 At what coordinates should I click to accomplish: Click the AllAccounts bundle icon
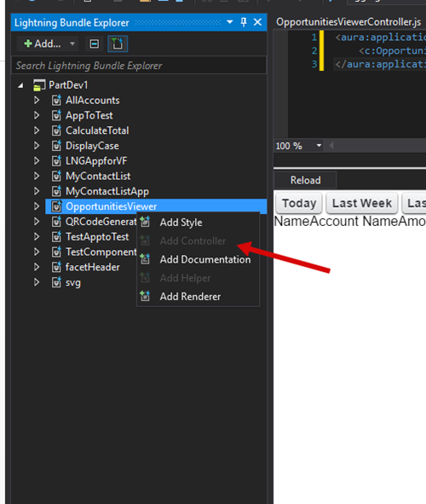(x=56, y=101)
